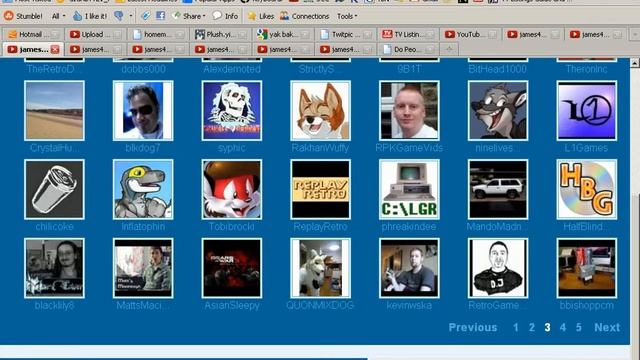Open TheronInc channel name link
640x360 pixels.
coord(587,69)
